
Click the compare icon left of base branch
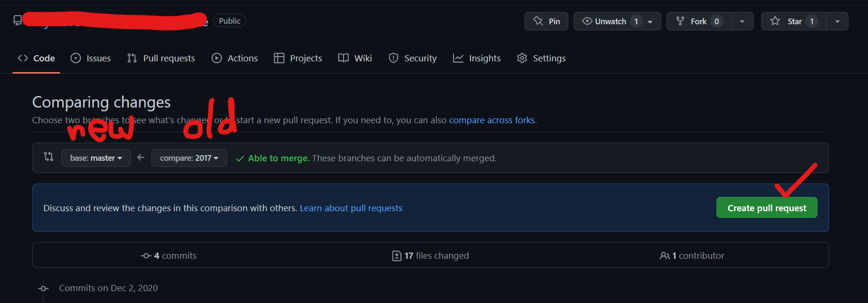(49, 156)
